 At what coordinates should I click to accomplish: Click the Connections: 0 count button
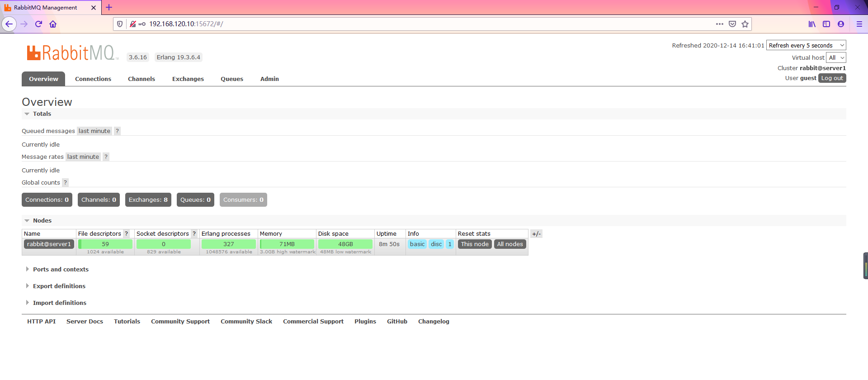coord(47,200)
